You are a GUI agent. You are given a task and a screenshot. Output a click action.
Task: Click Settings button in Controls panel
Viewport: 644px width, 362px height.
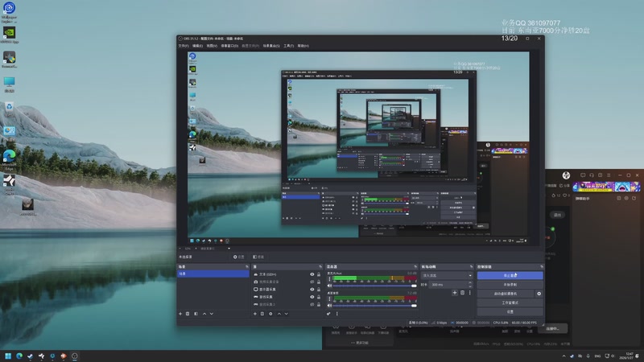point(510,311)
